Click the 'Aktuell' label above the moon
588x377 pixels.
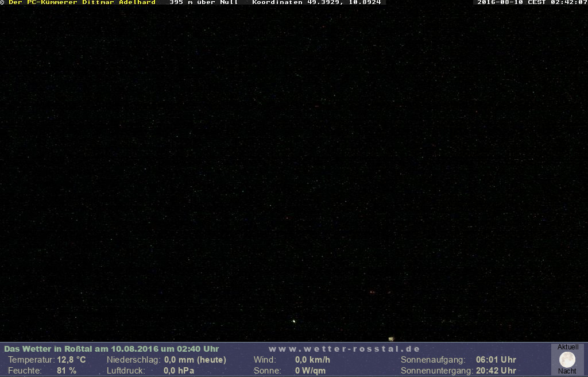(568, 347)
